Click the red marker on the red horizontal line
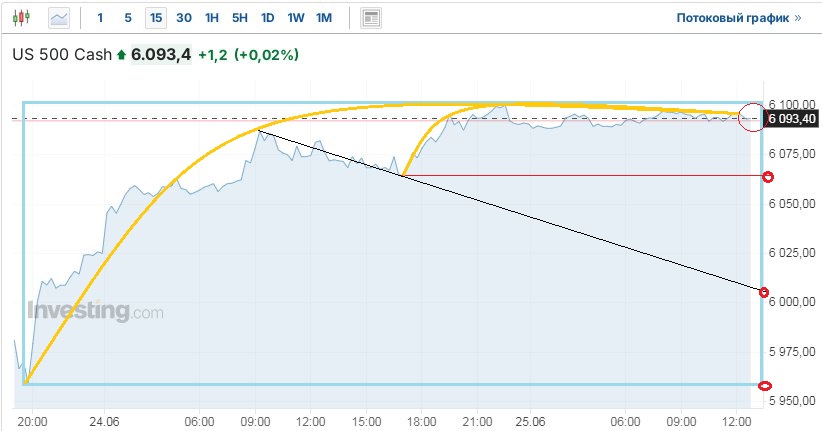Screen dimensions: 822x431 768,177
